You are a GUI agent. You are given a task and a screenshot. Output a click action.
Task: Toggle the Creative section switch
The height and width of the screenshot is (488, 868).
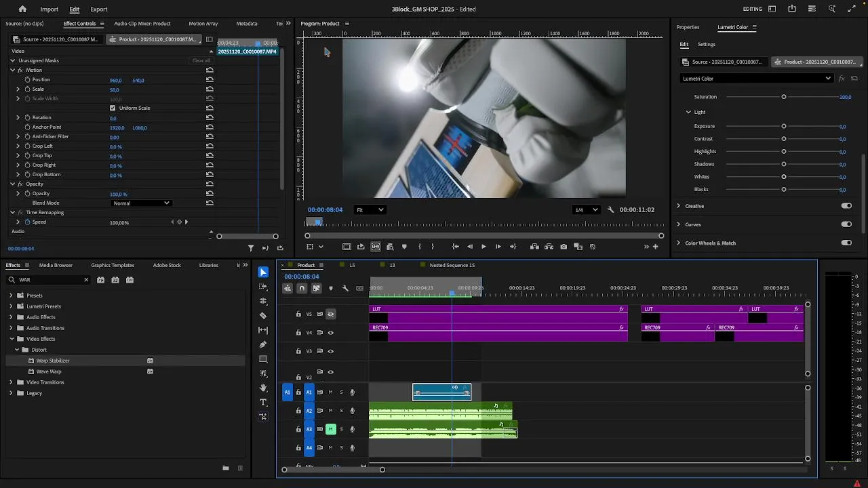click(846, 206)
